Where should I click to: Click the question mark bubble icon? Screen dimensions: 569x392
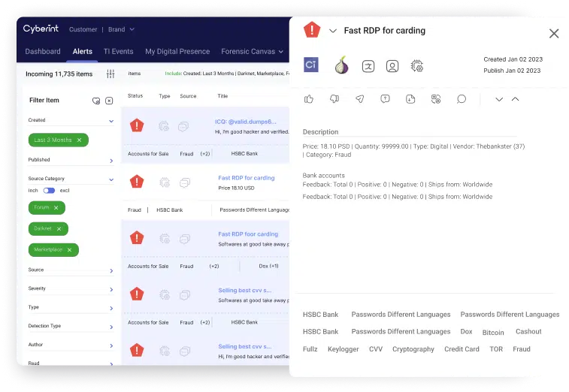[x=385, y=99]
